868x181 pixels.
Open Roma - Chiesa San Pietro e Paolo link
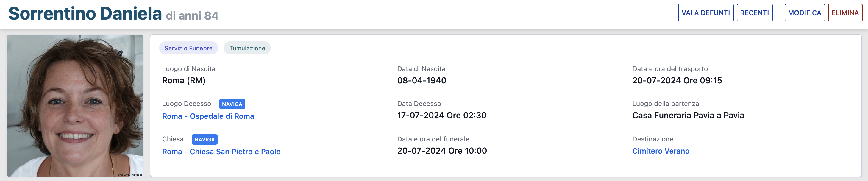(x=221, y=152)
